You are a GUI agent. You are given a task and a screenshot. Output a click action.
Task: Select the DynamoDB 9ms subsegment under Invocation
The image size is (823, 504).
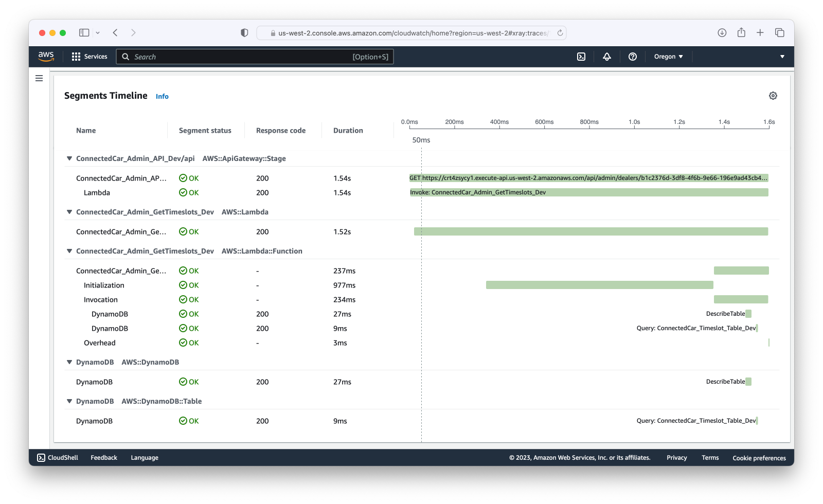[110, 328]
